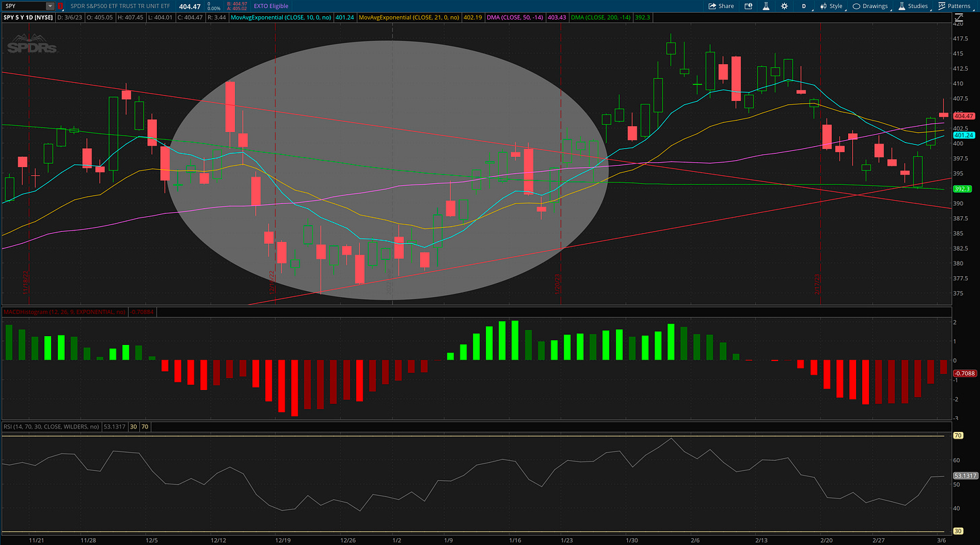The width and height of the screenshot is (980, 545).
Task: Select the MACDHistogram study label
Action: pyautogui.click(x=64, y=312)
